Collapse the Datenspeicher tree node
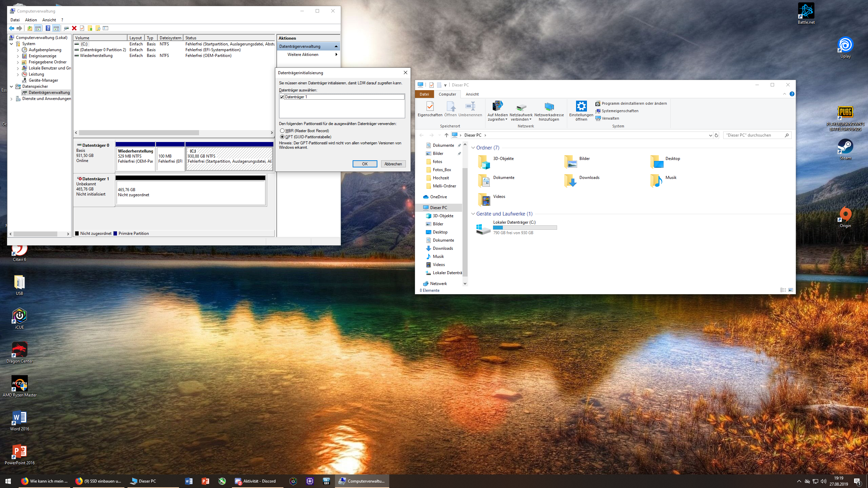Image resolution: width=868 pixels, height=488 pixels. click(x=12, y=86)
